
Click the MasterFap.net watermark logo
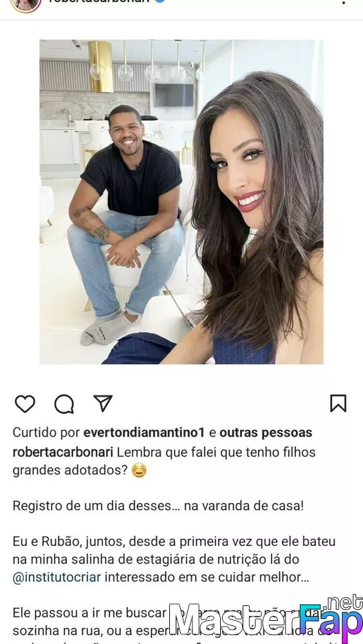point(266,619)
